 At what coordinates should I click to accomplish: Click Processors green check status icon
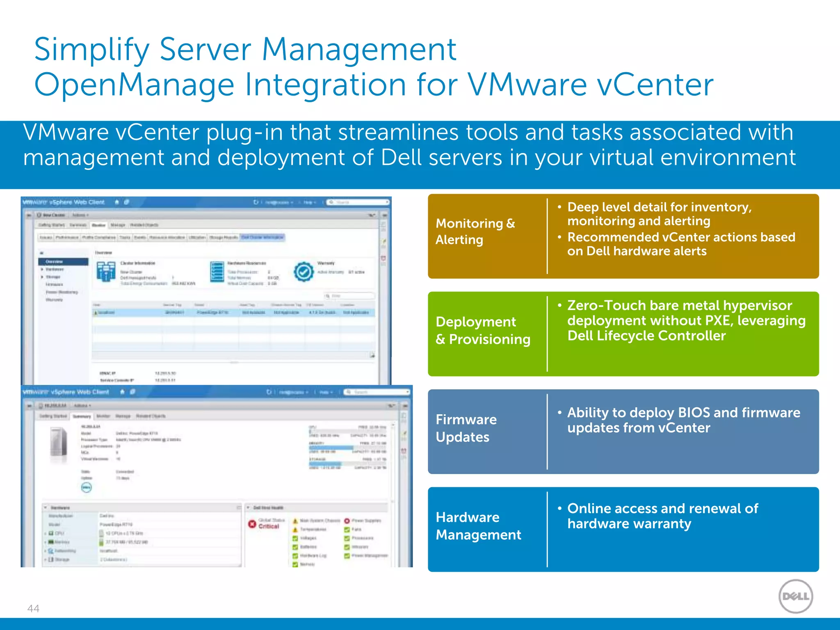347,538
